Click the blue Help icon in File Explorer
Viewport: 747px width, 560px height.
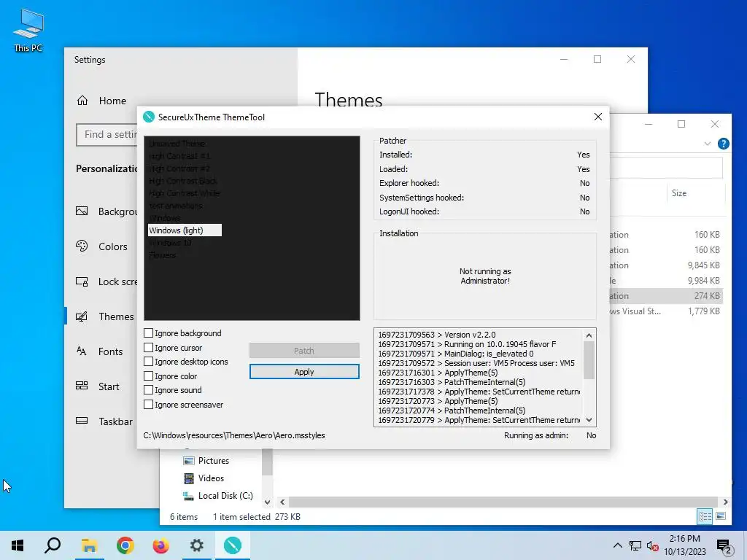coord(723,144)
